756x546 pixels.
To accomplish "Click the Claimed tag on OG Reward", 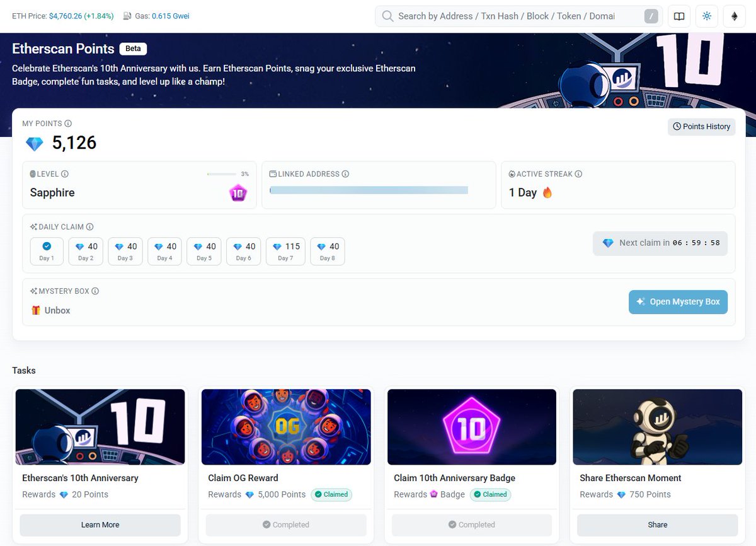I will [x=331, y=495].
